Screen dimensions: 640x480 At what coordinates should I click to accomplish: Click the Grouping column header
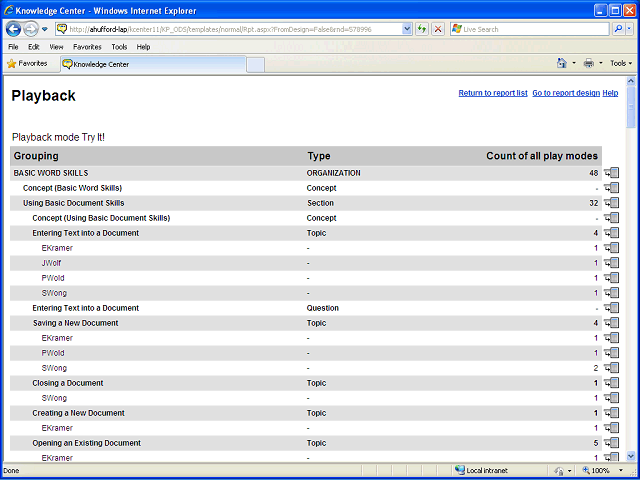(36, 156)
